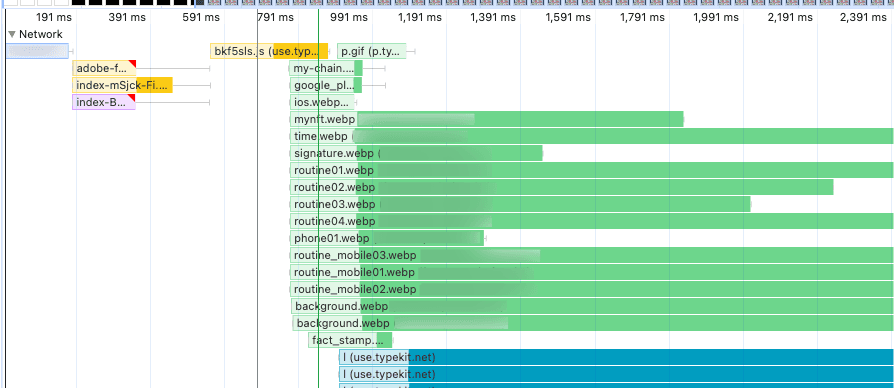Screen dimensions: 894x388
Task: Collapse the Network track disclosure triangle
Action: coord(12,35)
